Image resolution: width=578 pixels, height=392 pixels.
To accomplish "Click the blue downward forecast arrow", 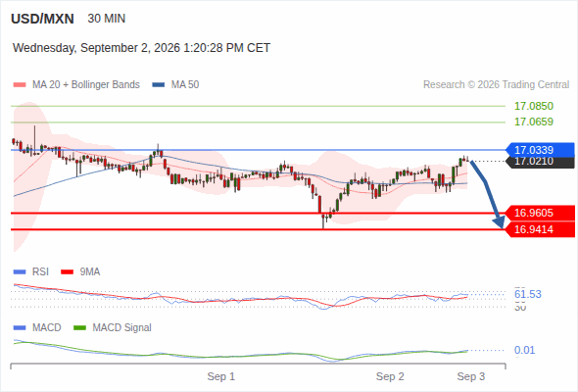I will coord(487,194).
